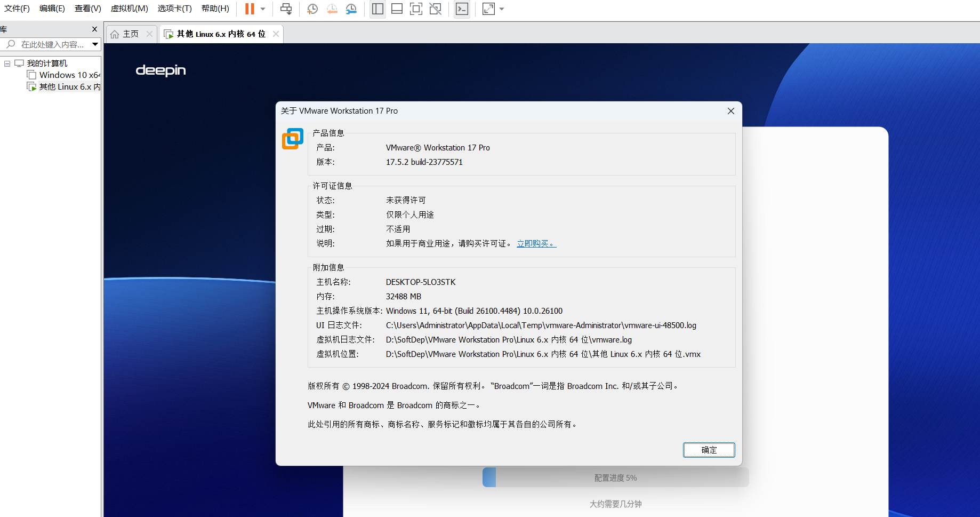This screenshot has width=980, height=517.
Task: Click the deepin logo in the VM
Action: point(161,70)
